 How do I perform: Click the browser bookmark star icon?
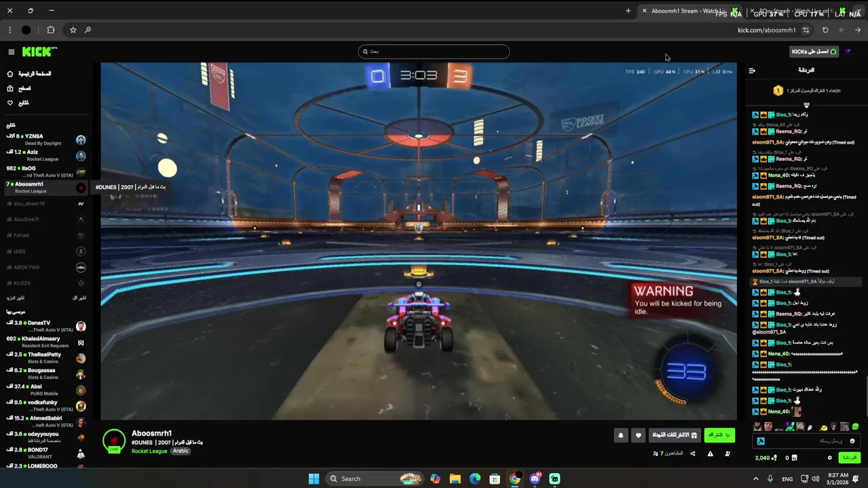pos(73,30)
